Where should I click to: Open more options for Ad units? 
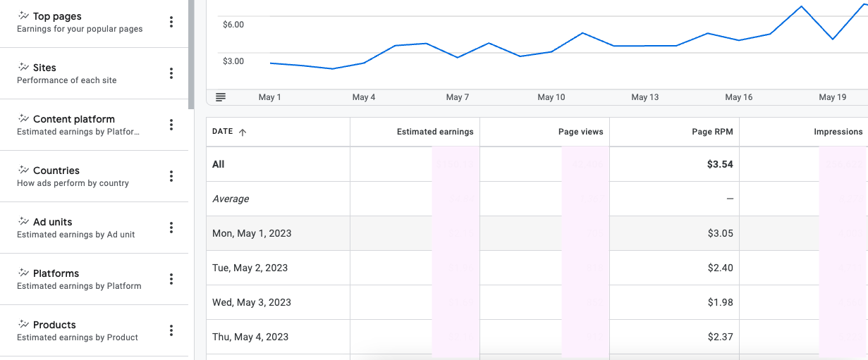(x=171, y=228)
